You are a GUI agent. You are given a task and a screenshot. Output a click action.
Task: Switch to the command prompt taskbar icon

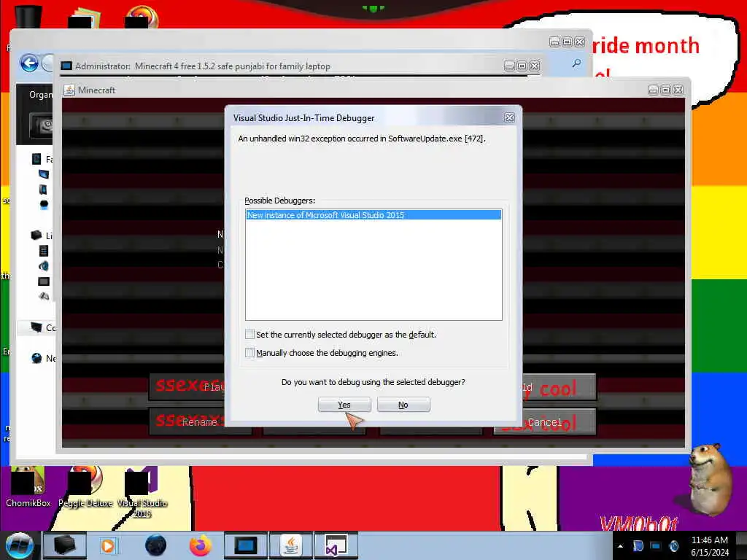(x=246, y=545)
